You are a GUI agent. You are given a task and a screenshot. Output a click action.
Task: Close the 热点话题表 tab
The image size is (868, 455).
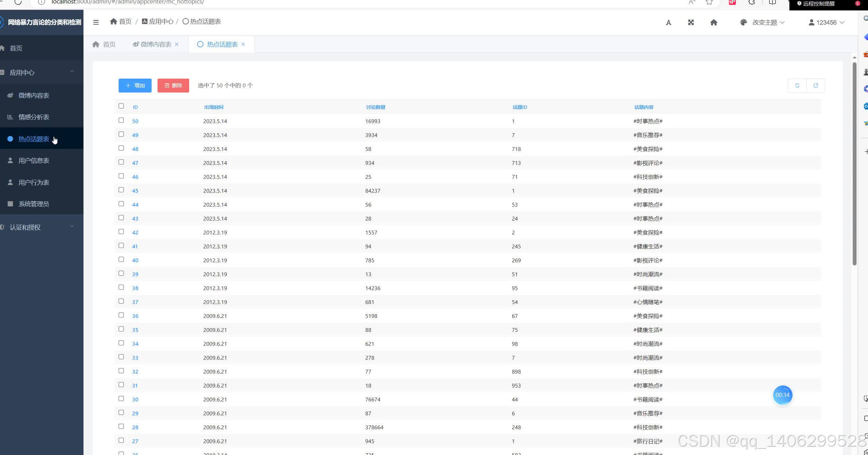pos(243,44)
